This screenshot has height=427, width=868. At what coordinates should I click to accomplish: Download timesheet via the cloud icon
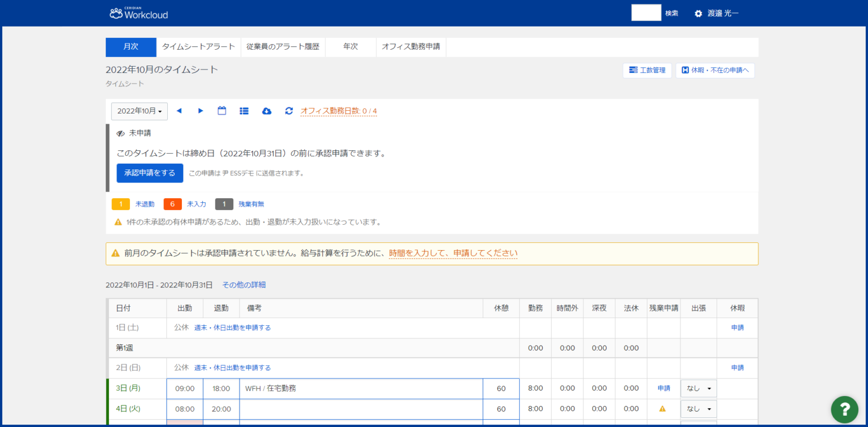(x=266, y=111)
